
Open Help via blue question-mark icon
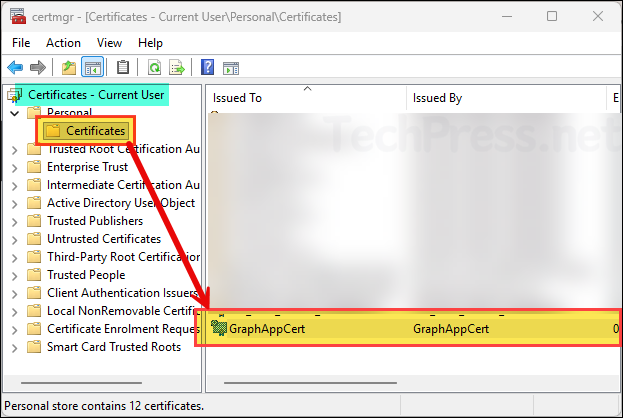(207, 67)
